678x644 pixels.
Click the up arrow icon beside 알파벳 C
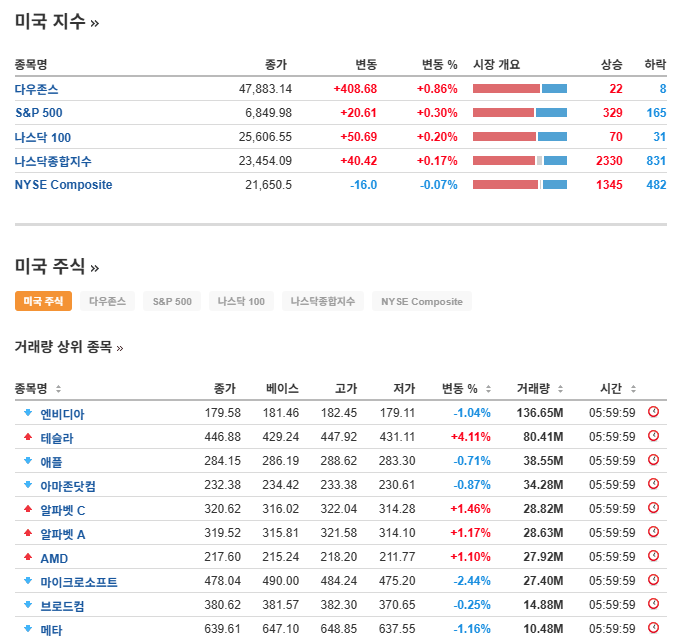28,509
